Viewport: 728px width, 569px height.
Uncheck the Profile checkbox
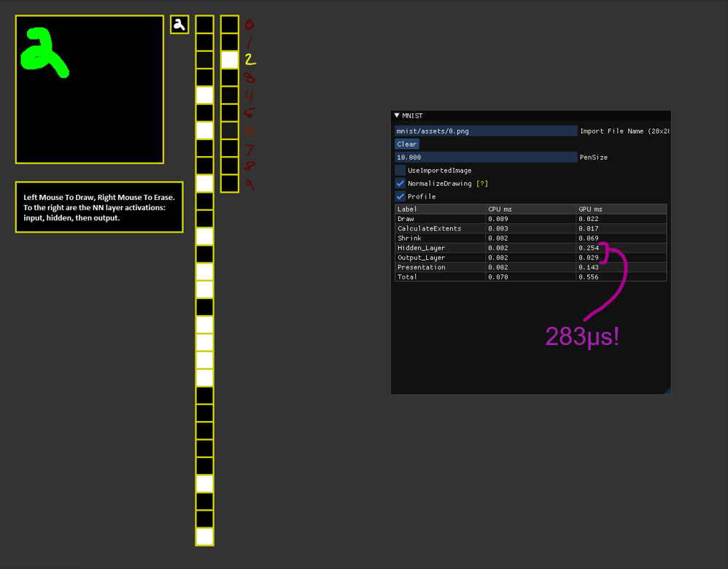click(x=400, y=196)
